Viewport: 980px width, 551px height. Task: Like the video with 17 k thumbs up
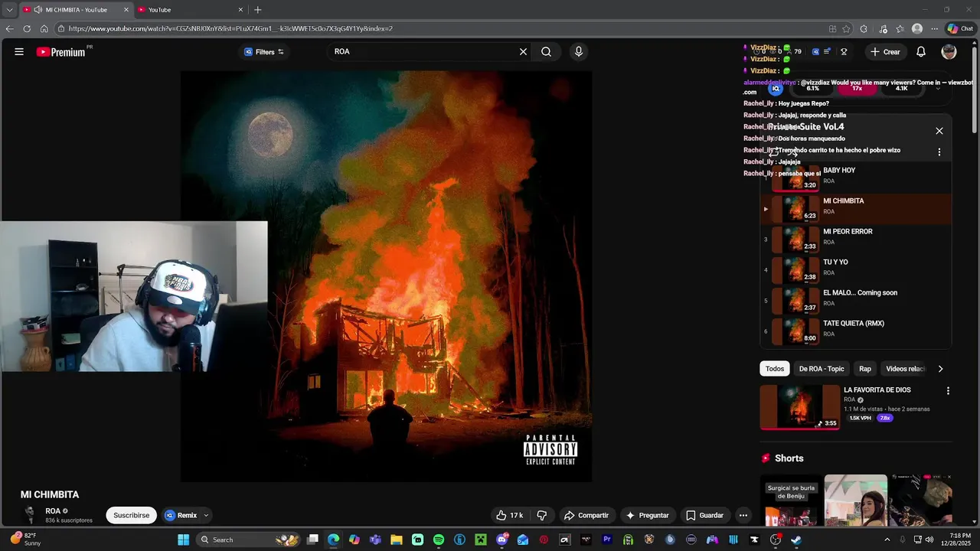(509, 516)
